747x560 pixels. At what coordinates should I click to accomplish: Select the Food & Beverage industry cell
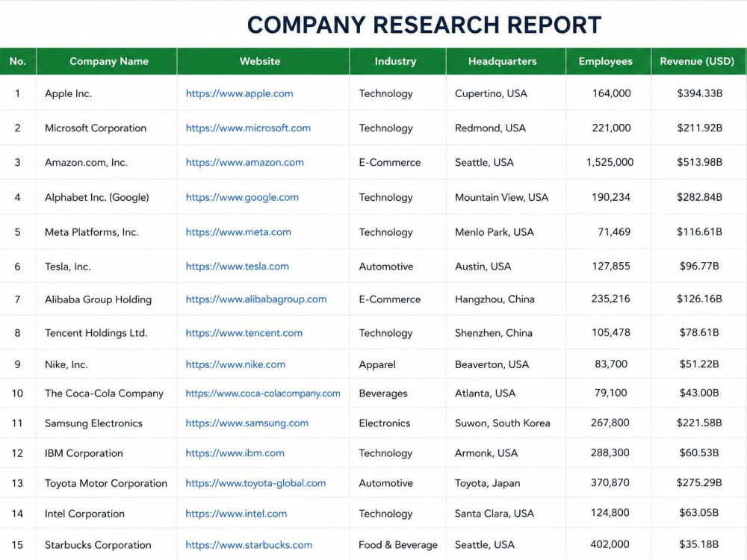coord(397,545)
